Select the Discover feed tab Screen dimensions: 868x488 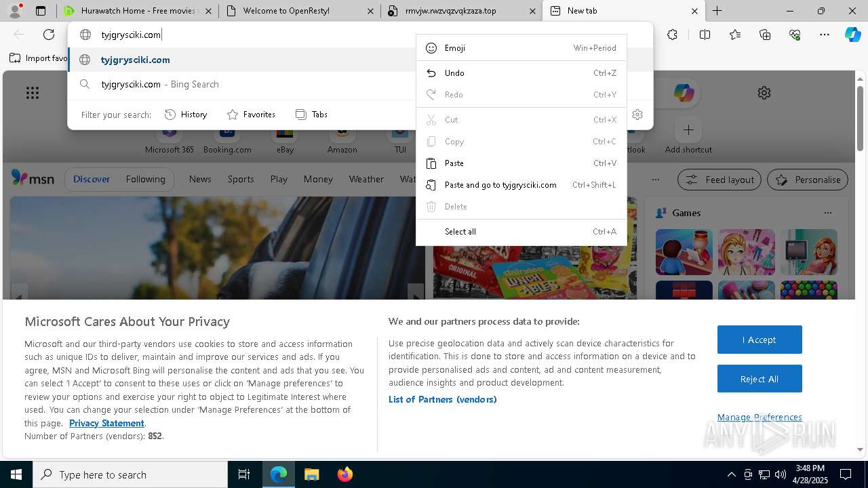pyautogui.click(x=92, y=179)
